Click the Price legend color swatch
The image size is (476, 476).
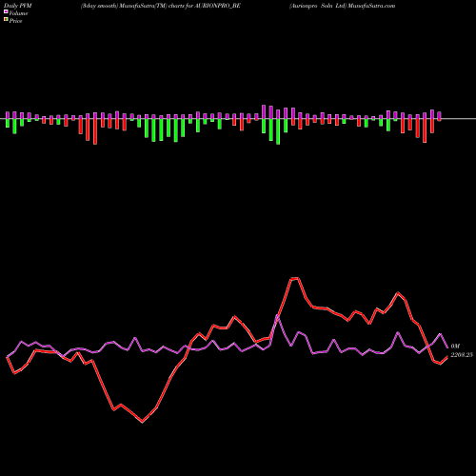pyautogui.click(x=6, y=20)
